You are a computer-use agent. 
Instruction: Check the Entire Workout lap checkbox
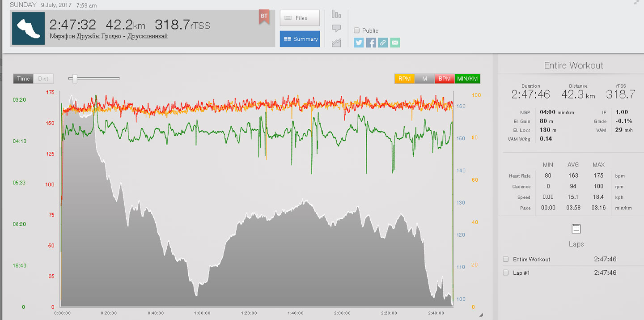(x=506, y=259)
